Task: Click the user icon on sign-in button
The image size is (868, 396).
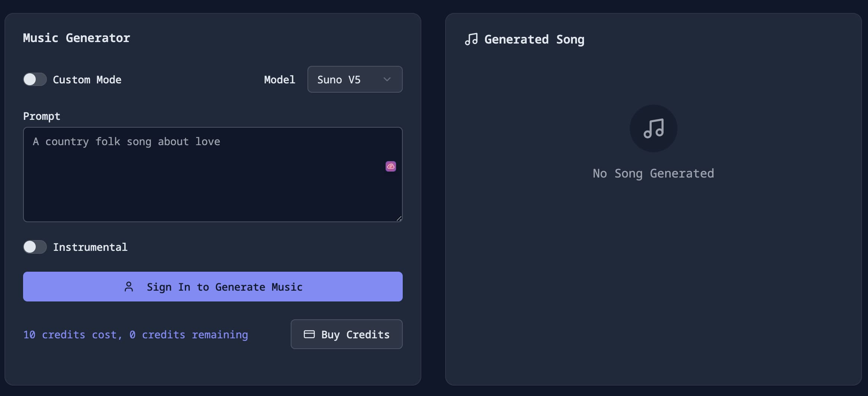Action: point(129,287)
